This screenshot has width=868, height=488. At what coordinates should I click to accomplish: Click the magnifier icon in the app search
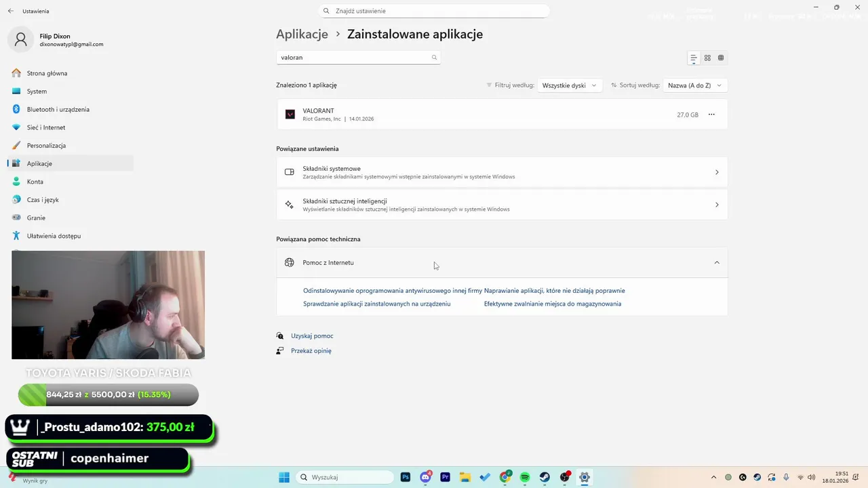click(x=434, y=58)
